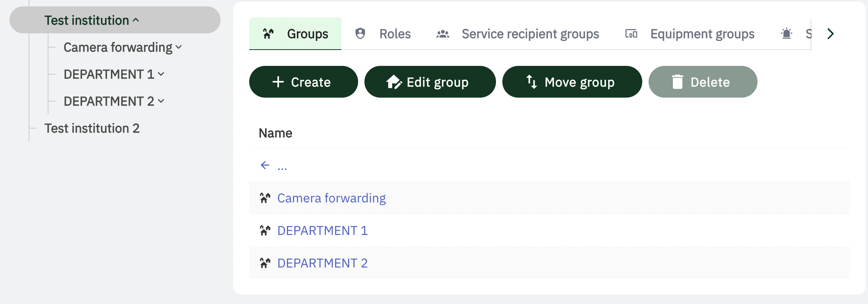Click the Edit group button
This screenshot has height=304, width=868.
click(x=430, y=82)
